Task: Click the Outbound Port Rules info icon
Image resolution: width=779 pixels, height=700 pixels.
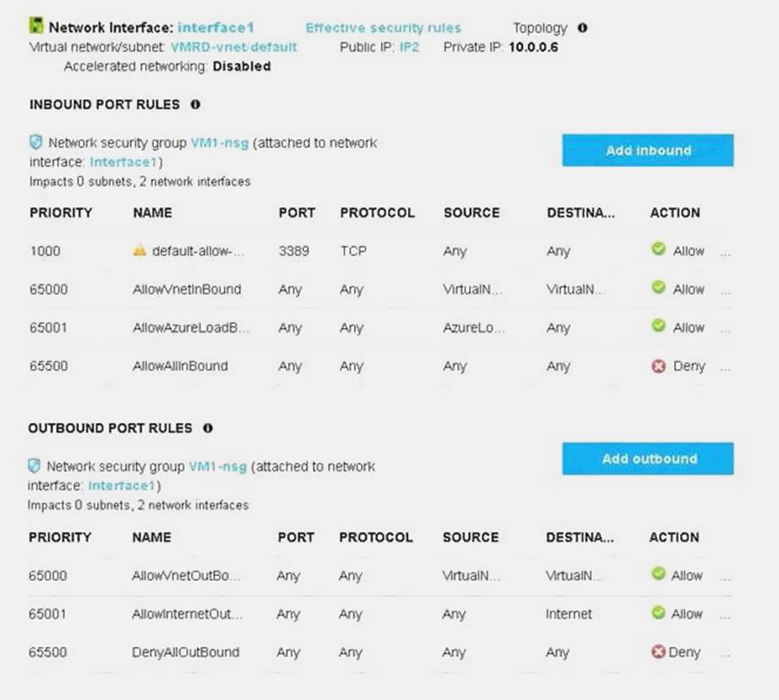Action: point(208,428)
